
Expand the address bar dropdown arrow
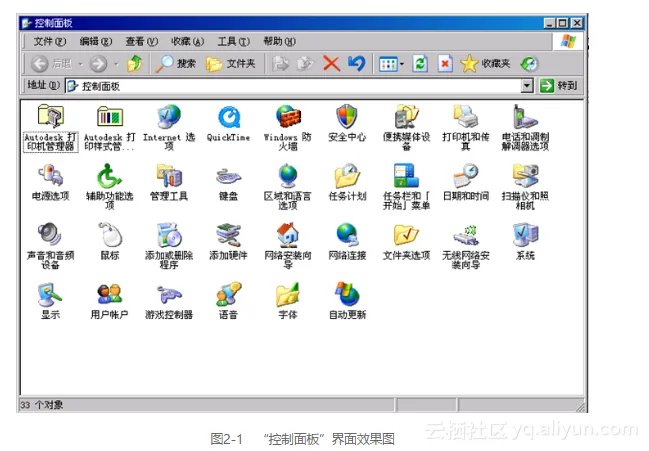526,86
